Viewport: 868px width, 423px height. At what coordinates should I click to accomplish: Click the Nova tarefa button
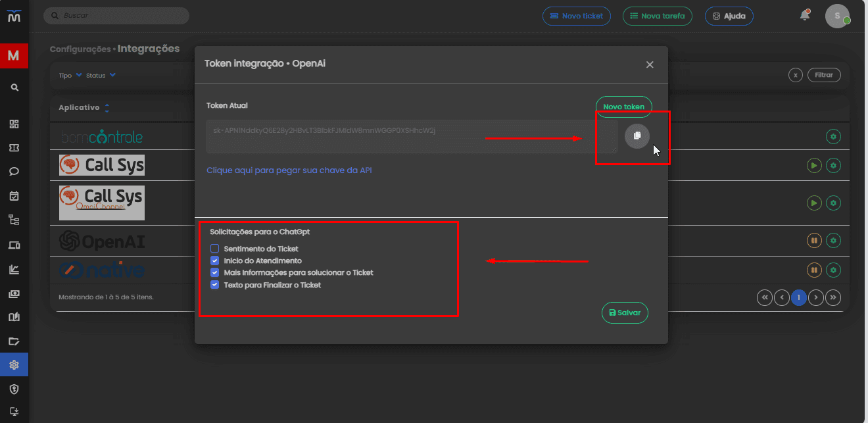tap(658, 16)
